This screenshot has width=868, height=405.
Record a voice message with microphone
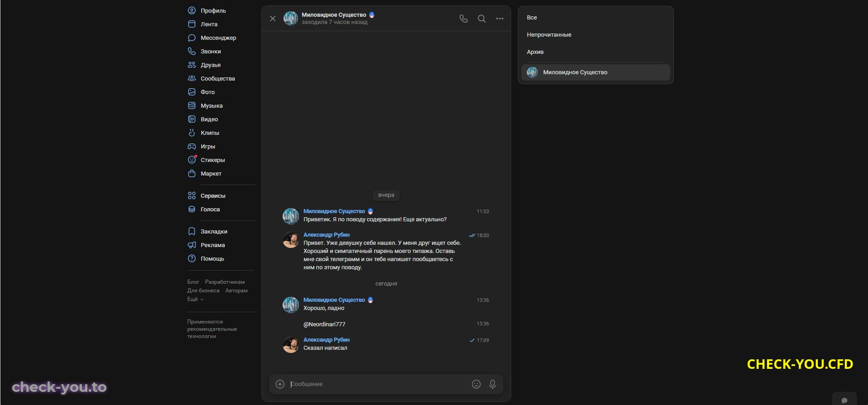[493, 384]
